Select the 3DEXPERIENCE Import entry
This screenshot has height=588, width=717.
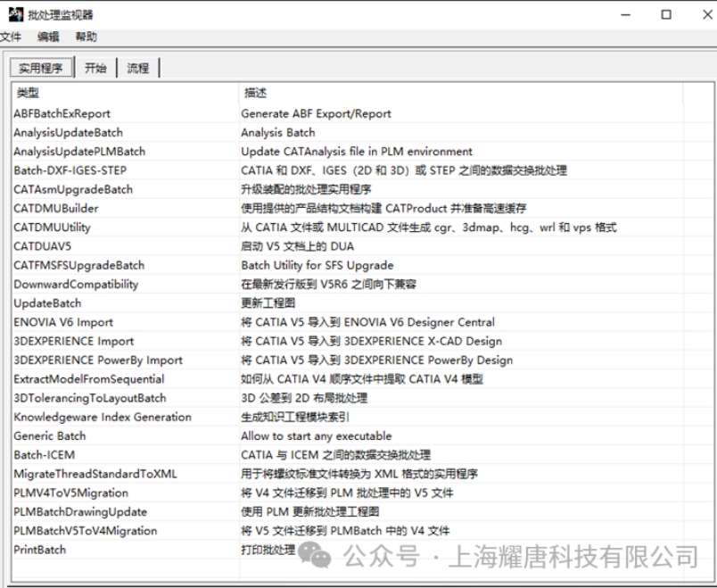74,342
